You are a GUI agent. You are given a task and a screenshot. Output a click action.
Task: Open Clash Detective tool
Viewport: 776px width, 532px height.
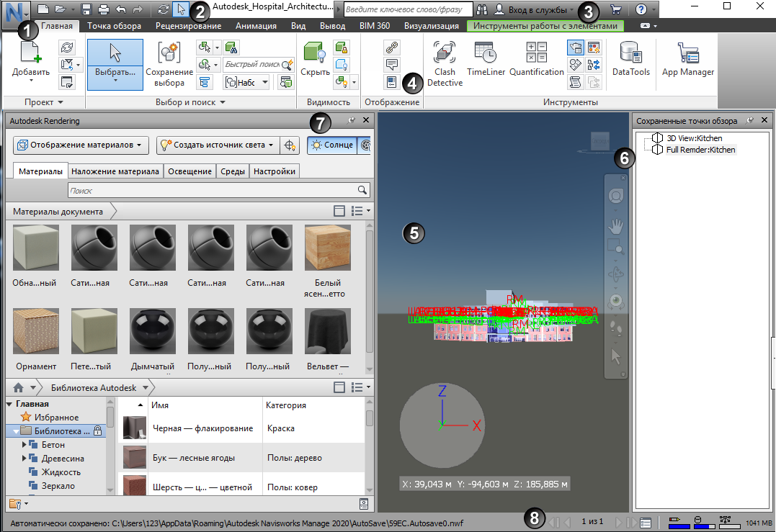[445, 63]
